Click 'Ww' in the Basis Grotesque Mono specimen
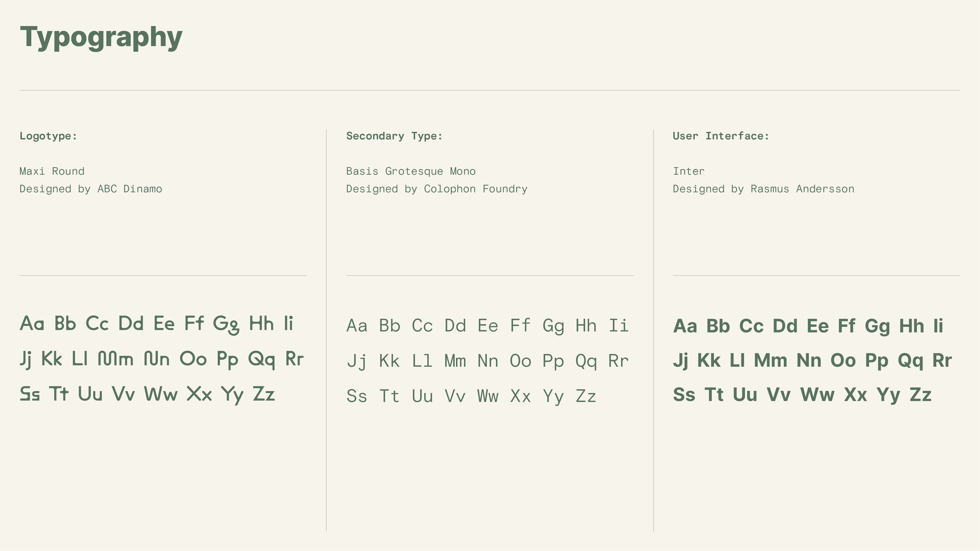 pos(488,396)
